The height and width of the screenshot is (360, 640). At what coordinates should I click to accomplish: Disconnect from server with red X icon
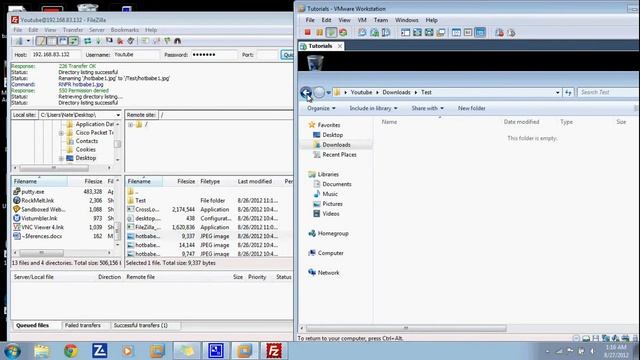click(120, 41)
